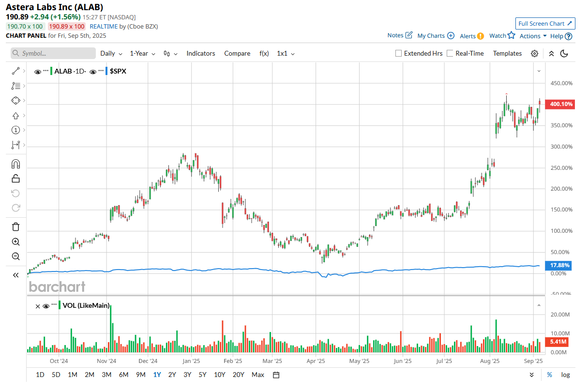This screenshot has width=588, height=392.
Task: Toggle the magnet snap mode
Action: [x=15, y=164]
